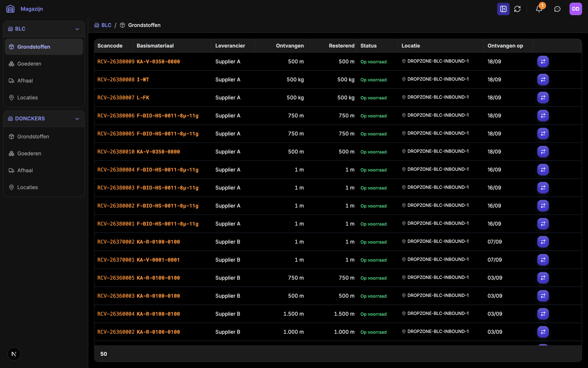Click transfer button for RCV-26380001
The height and width of the screenshot is (368, 588).
543,224
